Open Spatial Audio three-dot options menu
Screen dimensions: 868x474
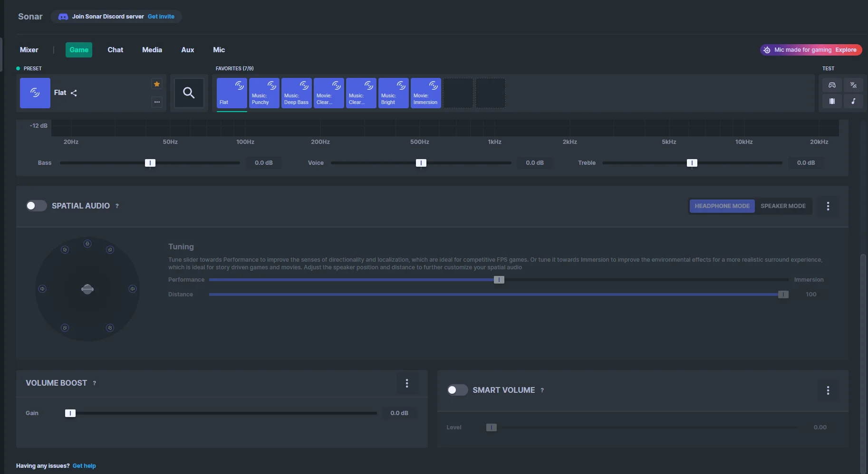point(828,206)
